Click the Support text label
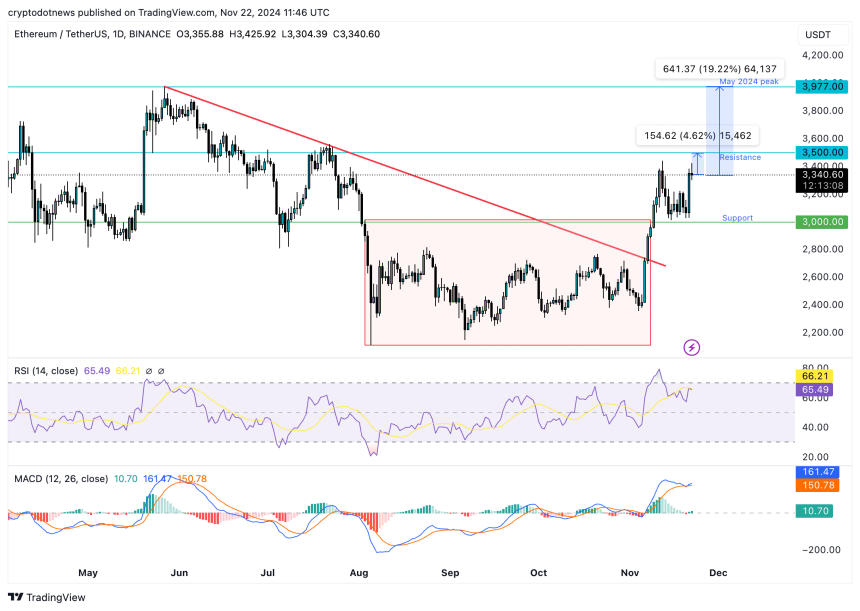The height and width of the screenshot is (611, 860). pyautogui.click(x=737, y=217)
